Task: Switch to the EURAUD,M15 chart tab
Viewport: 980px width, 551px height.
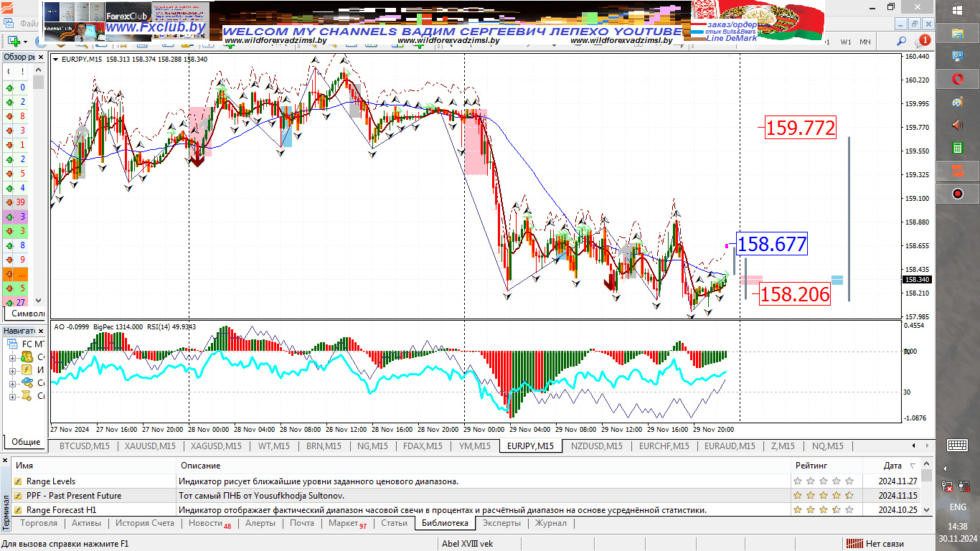Action: (730, 446)
